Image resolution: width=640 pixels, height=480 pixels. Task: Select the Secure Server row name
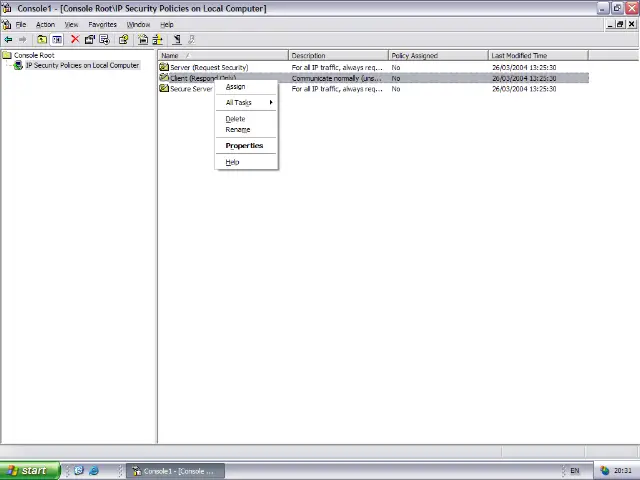(x=191, y=89)
